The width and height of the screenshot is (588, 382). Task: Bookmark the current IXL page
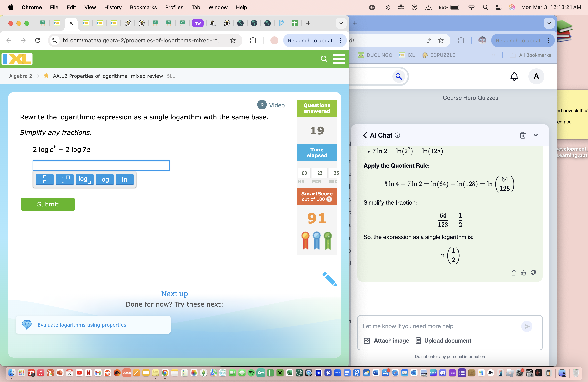point(232,40)
